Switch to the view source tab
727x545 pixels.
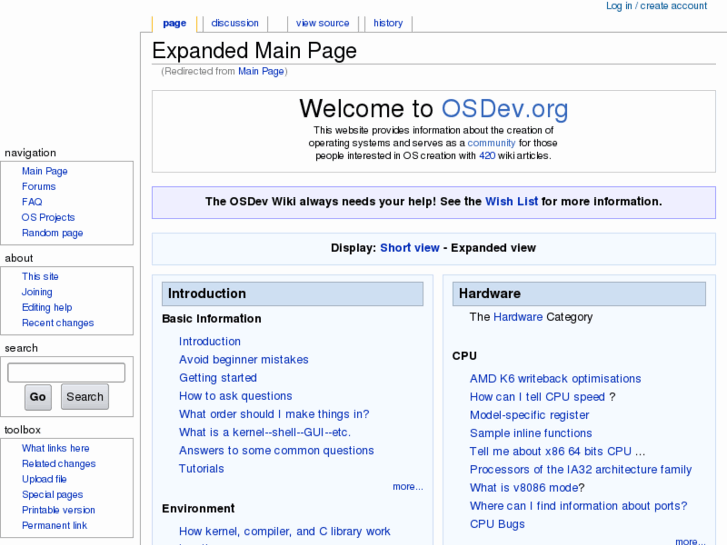click(x=322, y=23)
